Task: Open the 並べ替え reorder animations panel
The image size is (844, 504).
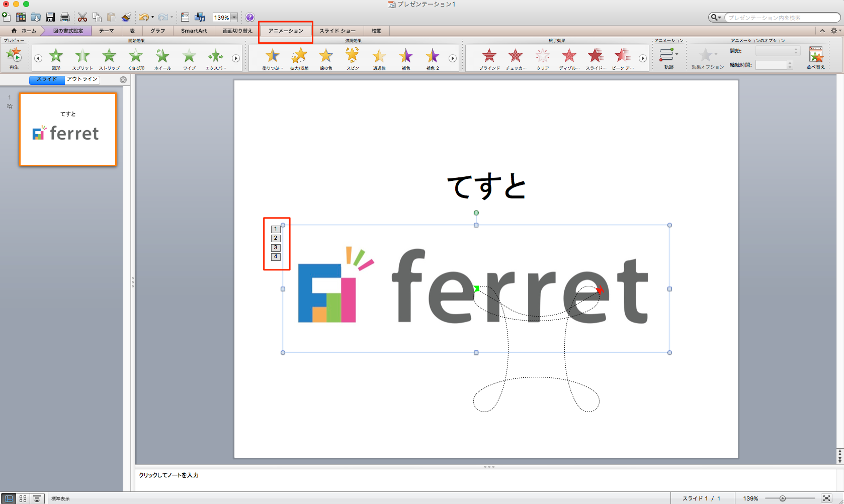Action: point(815,58)
